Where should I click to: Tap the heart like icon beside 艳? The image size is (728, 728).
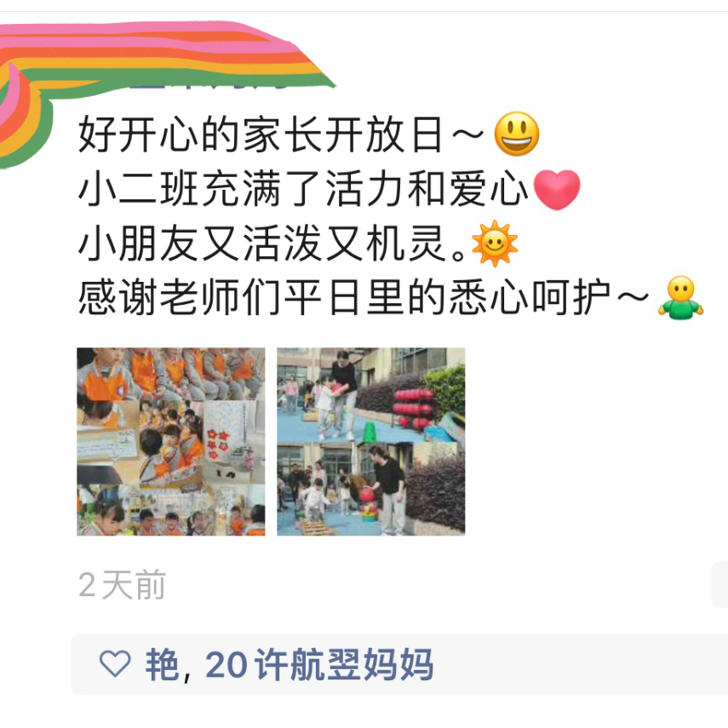click(x=115, y=663)
